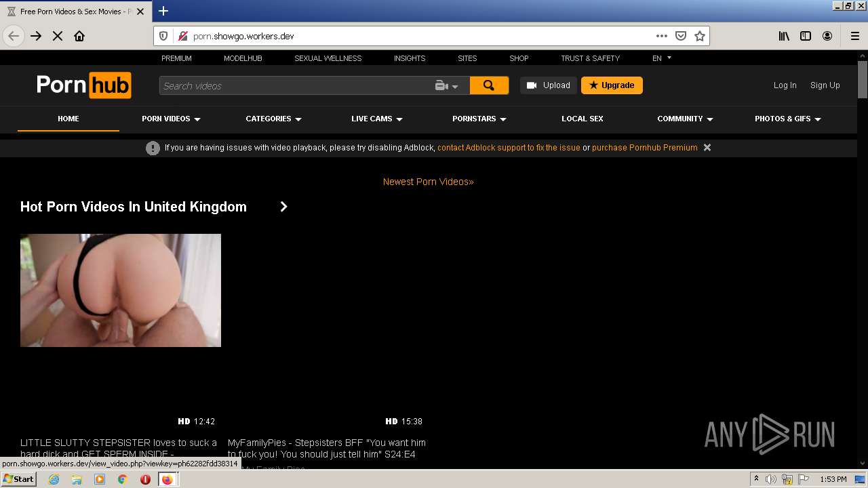Focus the Search videos input field
This screenshot has width=868, height=488.
click(x=297, y=85)
